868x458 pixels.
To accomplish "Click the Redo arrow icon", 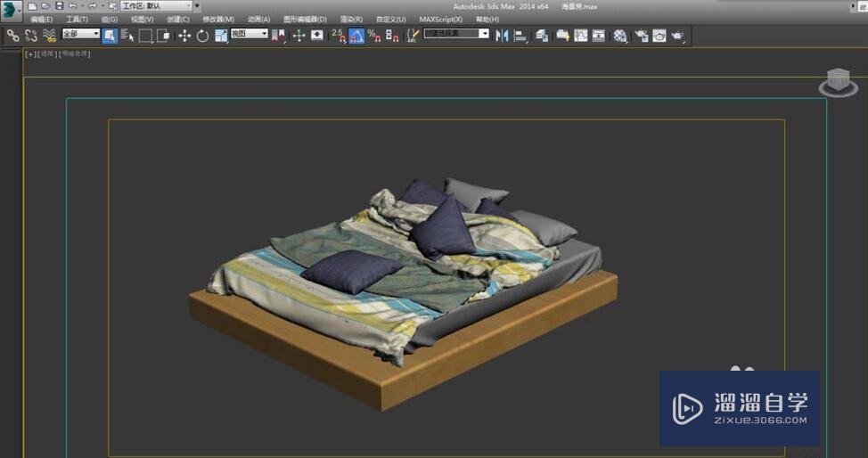I will coord(93,6).
